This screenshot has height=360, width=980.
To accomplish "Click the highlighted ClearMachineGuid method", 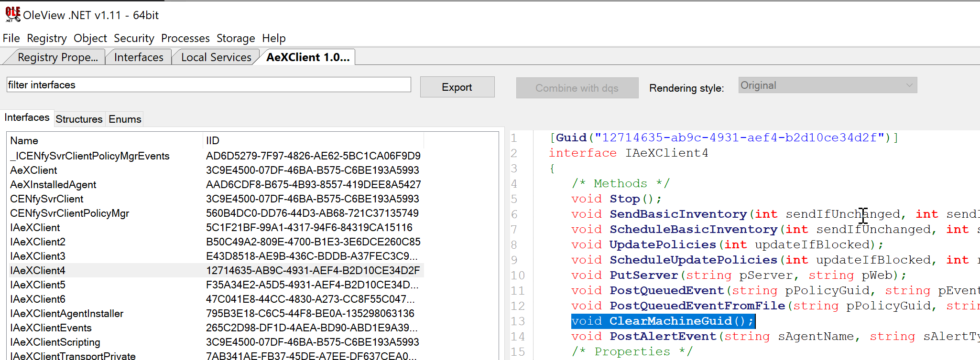I will [663, 321].
